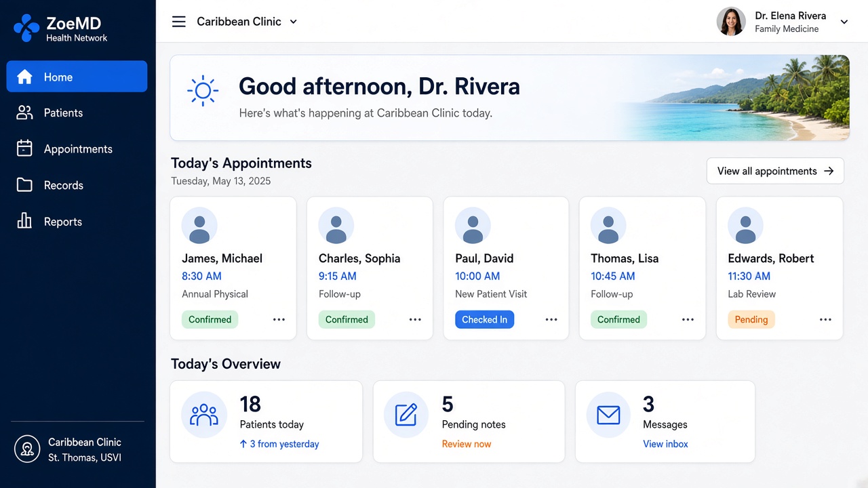Click Confirmed status badge for James, Michael

(x=210, y=320)
